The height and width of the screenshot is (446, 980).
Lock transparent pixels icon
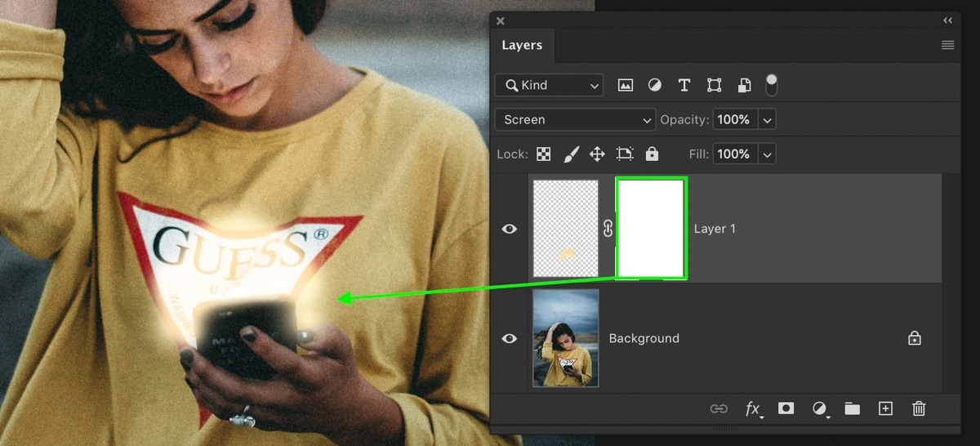pos(543,154)
